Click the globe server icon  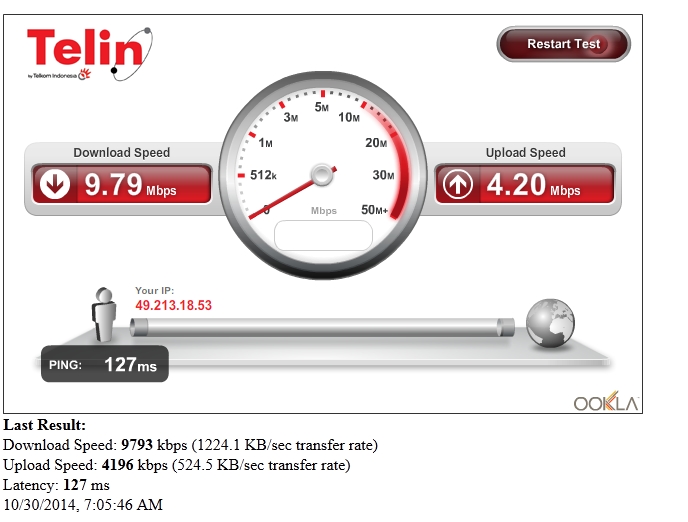[550, 323]
